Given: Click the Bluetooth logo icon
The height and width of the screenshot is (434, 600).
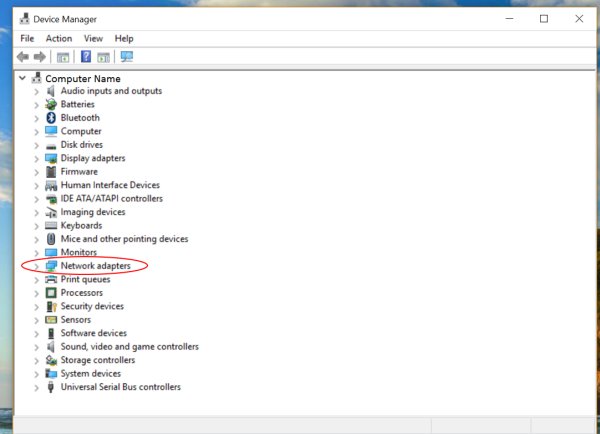Looking at the screenshot, I should (x=51, y=118).
